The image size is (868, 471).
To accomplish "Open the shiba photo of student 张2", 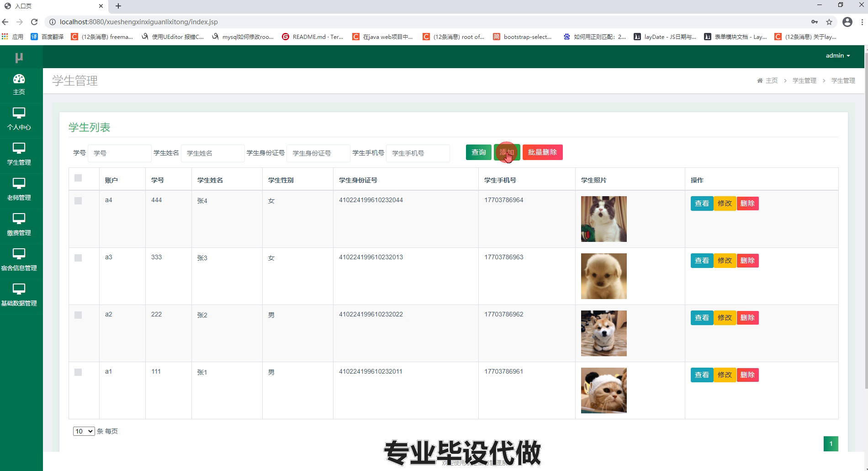I will [x=604, y=333].
